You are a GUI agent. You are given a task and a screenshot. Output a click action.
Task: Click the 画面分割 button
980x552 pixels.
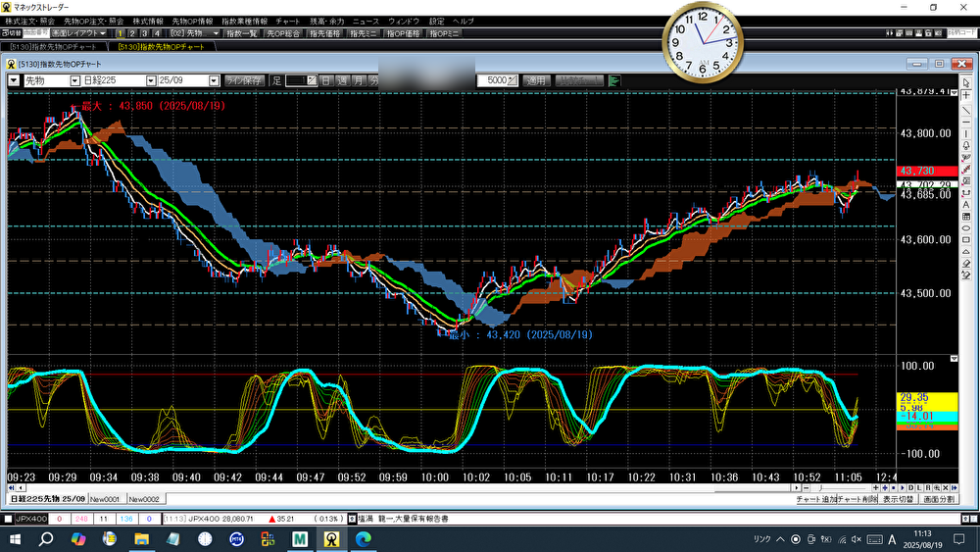[x=939, y=499]
